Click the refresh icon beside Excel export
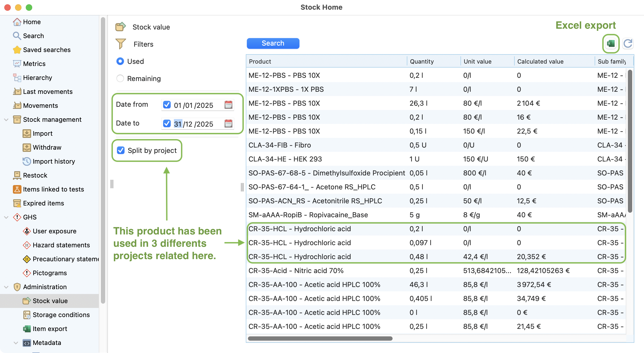 pyautogui.click(x=628, y=43)
